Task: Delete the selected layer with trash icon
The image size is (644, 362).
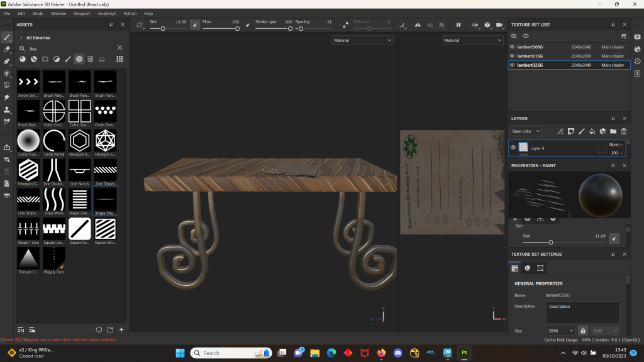Action: point(624,131)
